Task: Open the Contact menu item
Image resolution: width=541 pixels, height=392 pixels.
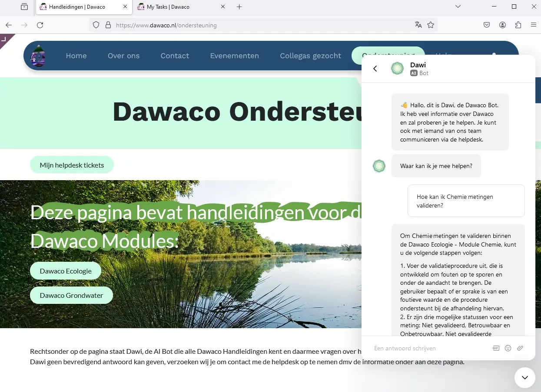Action: (x=175, y=56)
